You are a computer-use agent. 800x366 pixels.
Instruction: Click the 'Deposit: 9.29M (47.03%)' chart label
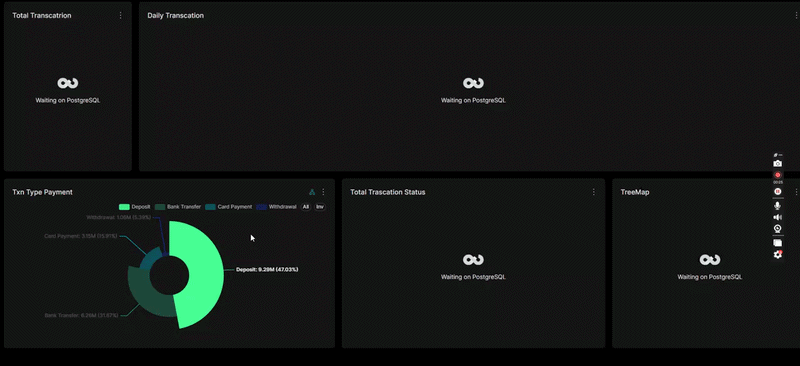267,269
